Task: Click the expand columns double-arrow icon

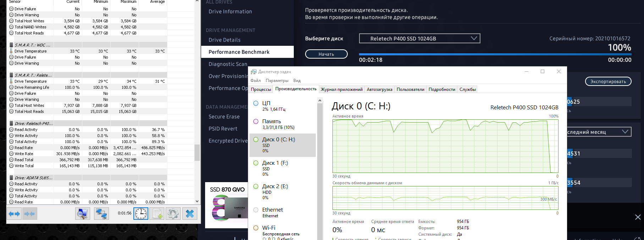Action: click(14, 214)
